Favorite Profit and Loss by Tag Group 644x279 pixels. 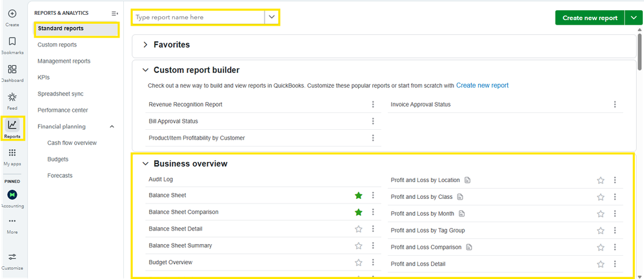pos(601,231)
